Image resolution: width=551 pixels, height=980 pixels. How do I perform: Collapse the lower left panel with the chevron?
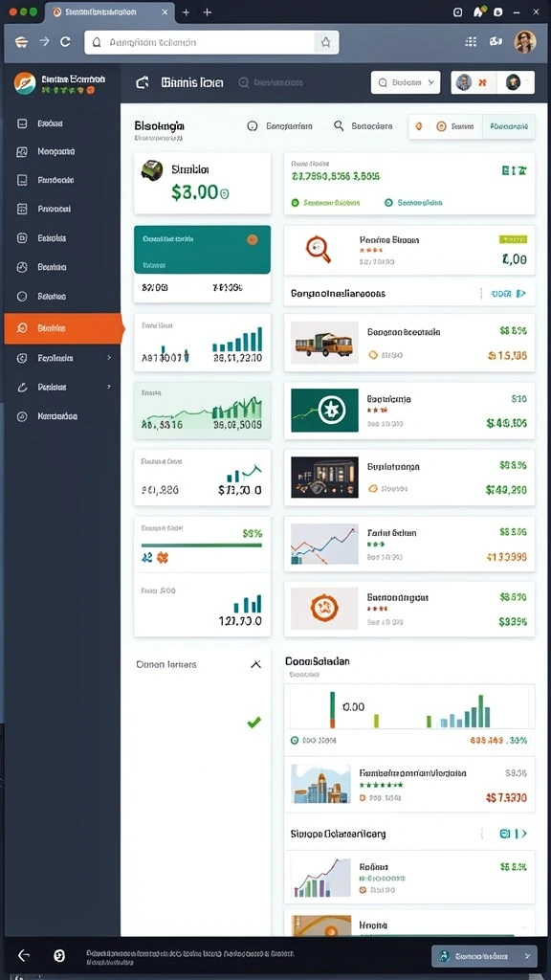click(x=255, y=664)
